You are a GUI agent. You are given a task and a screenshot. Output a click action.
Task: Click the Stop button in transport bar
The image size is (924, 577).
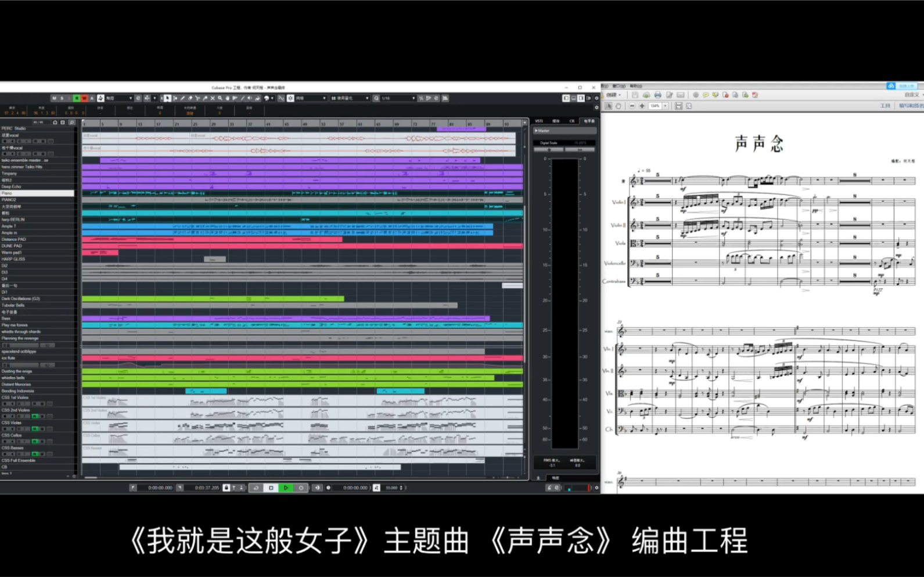pyautogui.click(x=271, y=488)
